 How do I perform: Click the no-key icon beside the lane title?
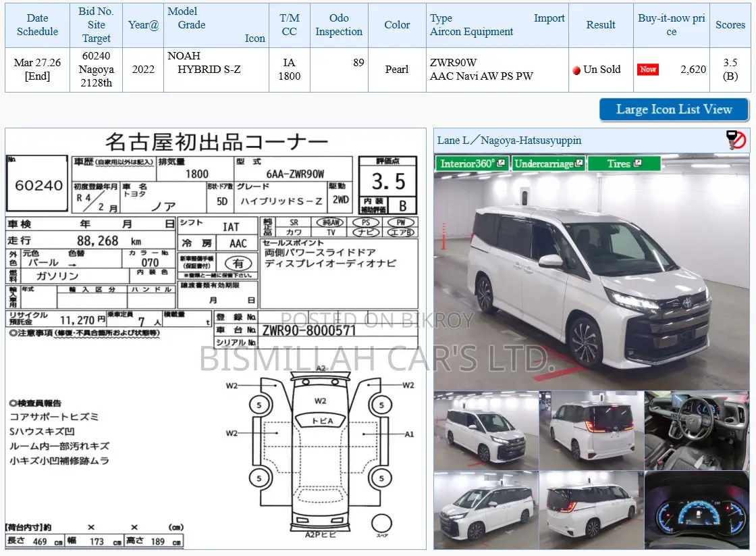click(x=736, y=140)
